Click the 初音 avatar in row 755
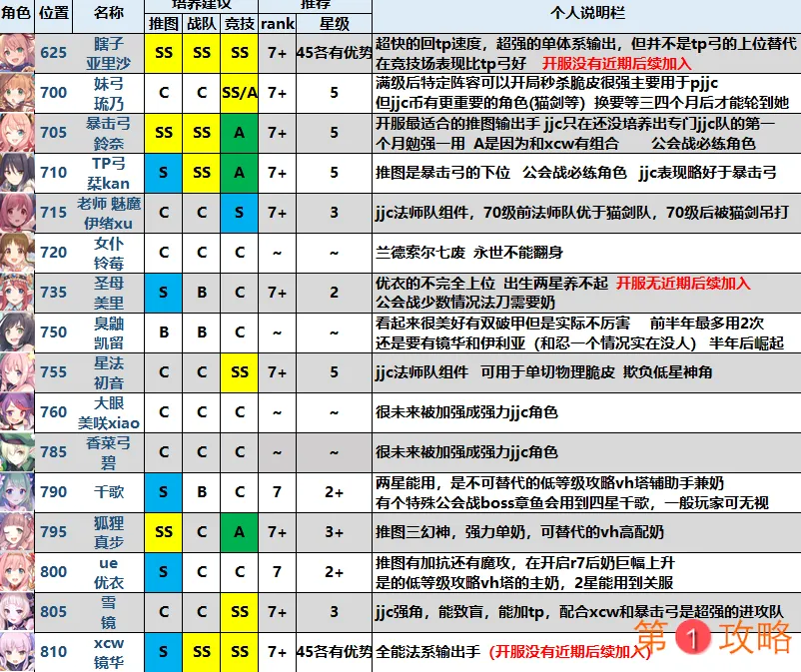The height and width of the screenshot is (672, 801). pyautogui.click(x=17, y=372)
